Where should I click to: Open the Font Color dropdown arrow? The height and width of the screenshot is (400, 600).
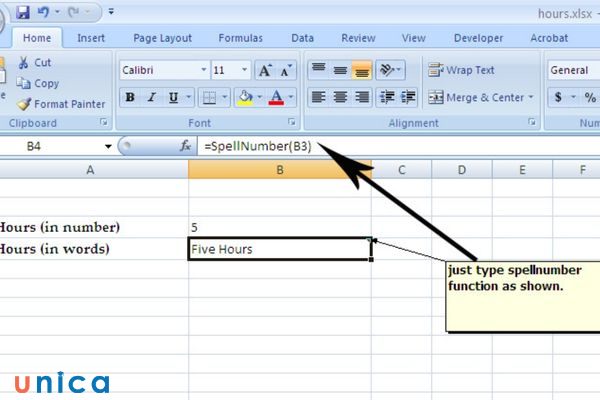(x=291, y=97)
